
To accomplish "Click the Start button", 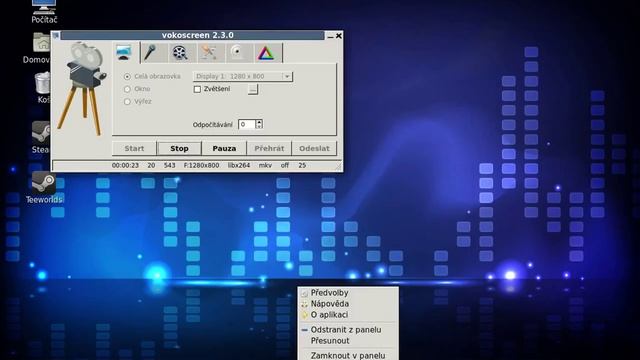I will pos(134,148).
